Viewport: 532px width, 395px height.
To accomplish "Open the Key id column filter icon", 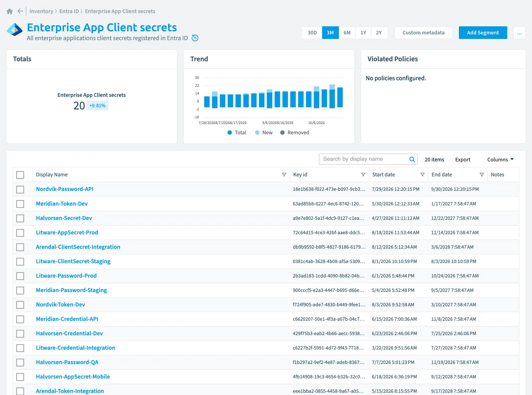I will (x=363, y=175).
